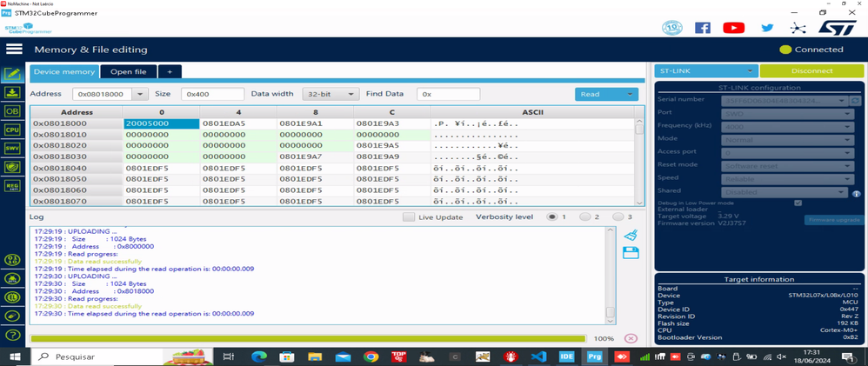Add a new tab with plus
This screenshot has height=366, width=868.
coord(170,71)
